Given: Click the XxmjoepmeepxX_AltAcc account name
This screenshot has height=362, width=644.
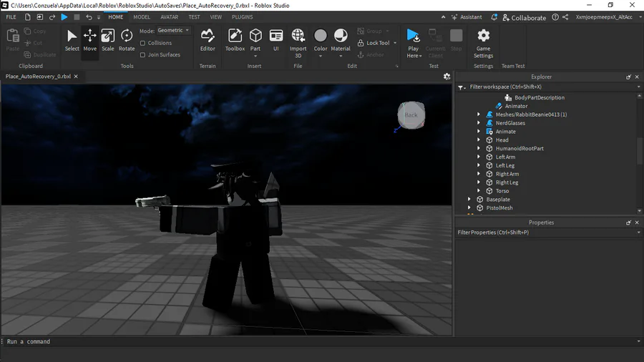Looking at the screenshot, I should pos(604,17).
